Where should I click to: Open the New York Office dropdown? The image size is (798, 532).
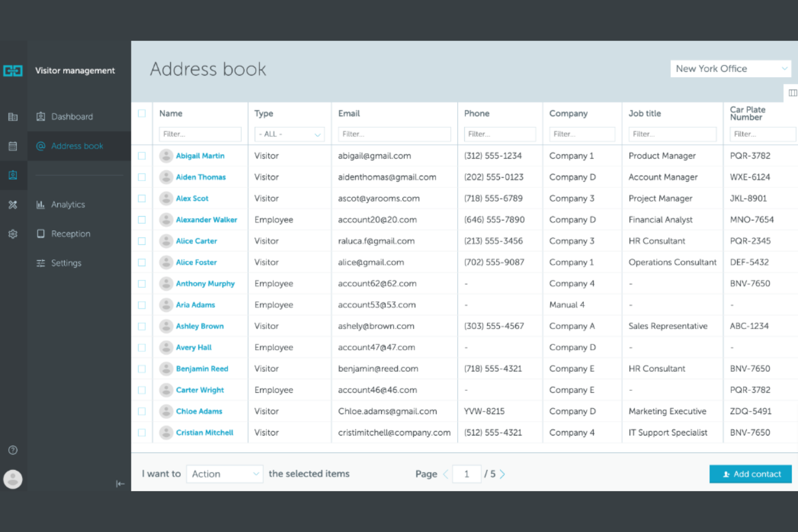pos(730,68)
